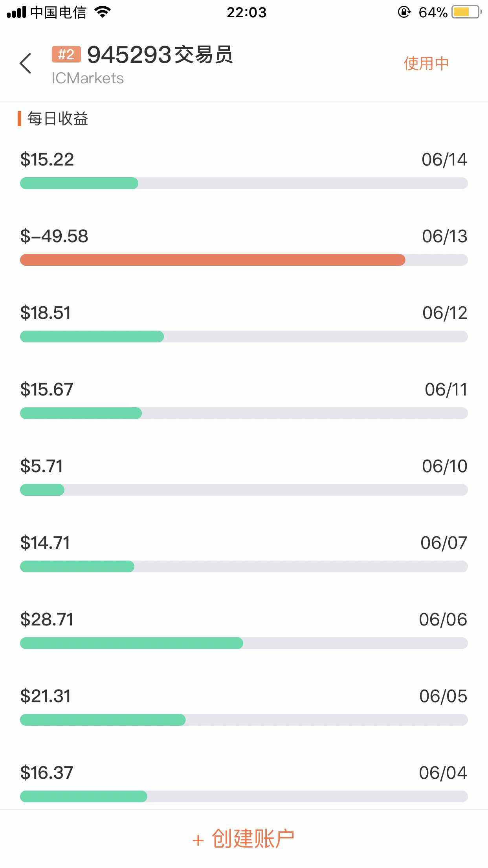The image size is (488, 868).
Task: Tap the battery icon in status bar
Action: pyautogui.click(x=466, y=12)
